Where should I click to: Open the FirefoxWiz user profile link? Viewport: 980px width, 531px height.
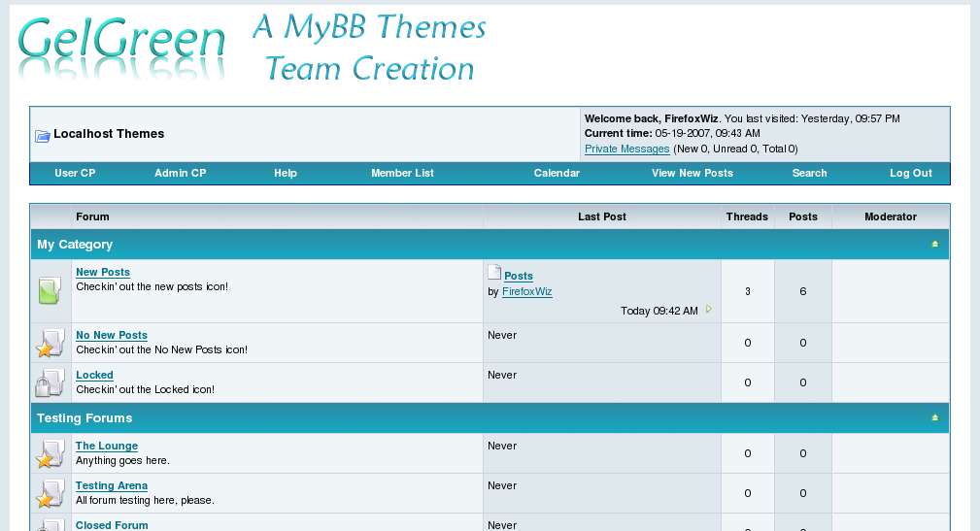coord(526,292)
